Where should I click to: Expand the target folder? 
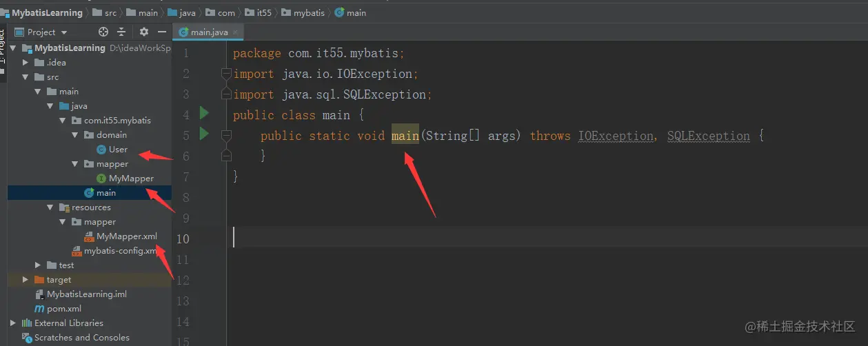click(26, 280)
